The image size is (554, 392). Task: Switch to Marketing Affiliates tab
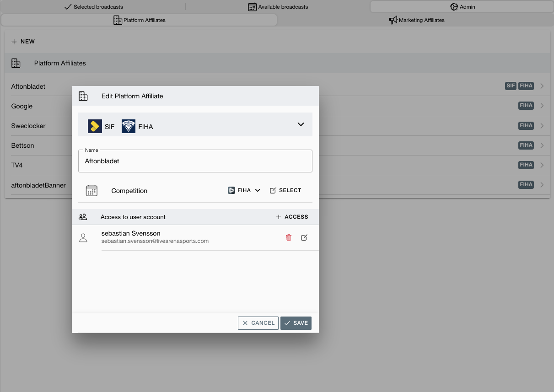(416, 20)
